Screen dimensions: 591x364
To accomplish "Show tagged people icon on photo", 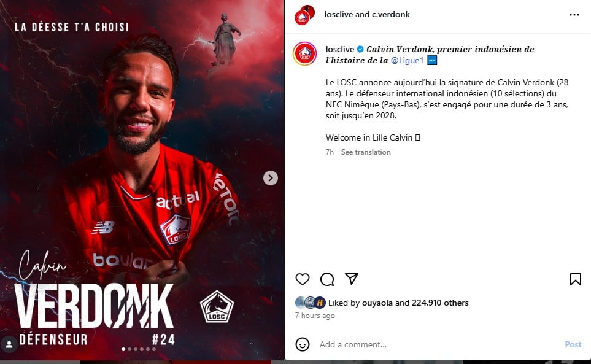I will pos(9,344).
